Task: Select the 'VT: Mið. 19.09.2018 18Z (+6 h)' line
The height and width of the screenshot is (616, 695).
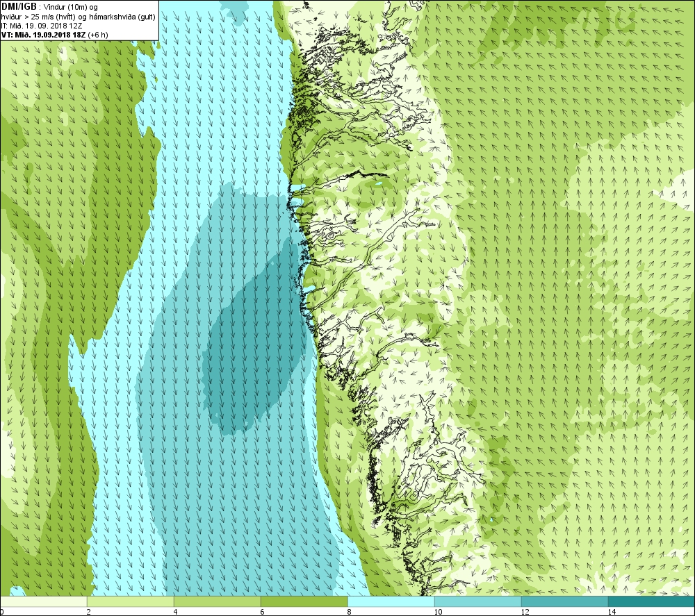Action: 54,35
